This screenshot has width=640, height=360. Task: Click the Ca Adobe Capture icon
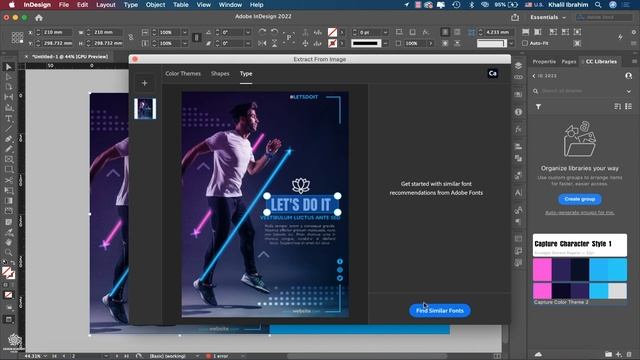(493, 73)
